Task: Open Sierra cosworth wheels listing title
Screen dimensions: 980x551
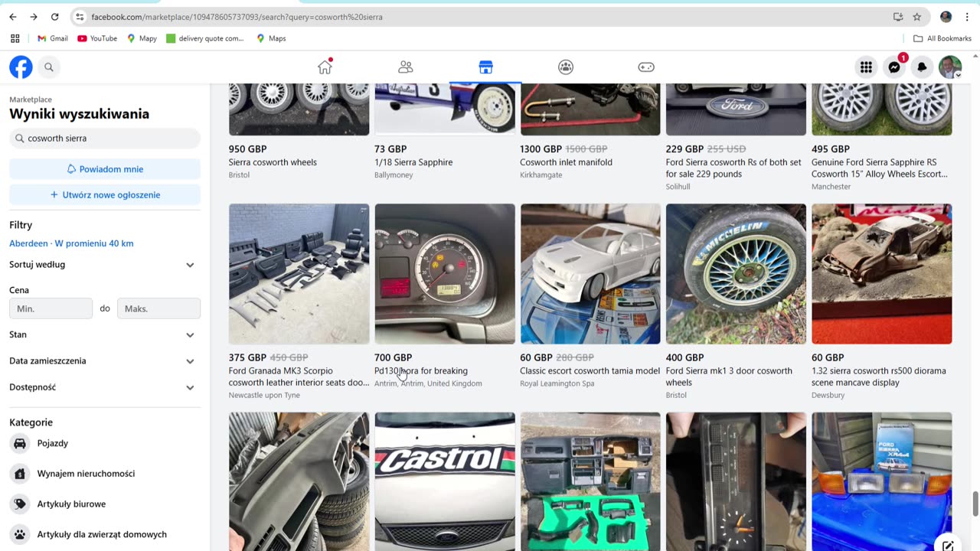Action: (273, 162)
